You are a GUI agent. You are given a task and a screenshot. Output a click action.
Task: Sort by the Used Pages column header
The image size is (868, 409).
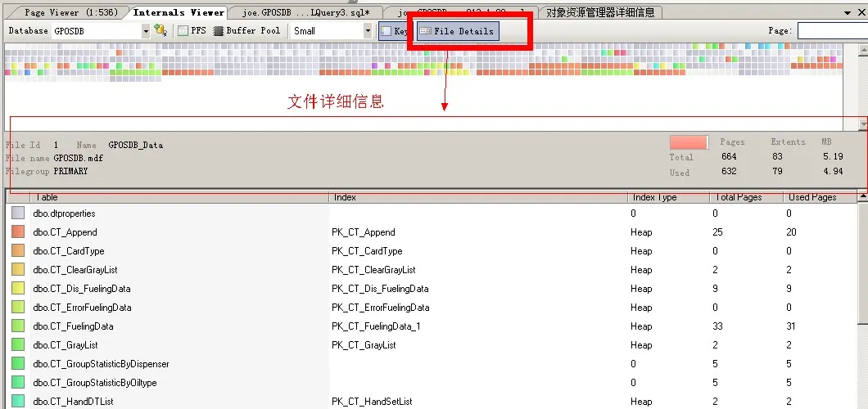pos(820,197)
